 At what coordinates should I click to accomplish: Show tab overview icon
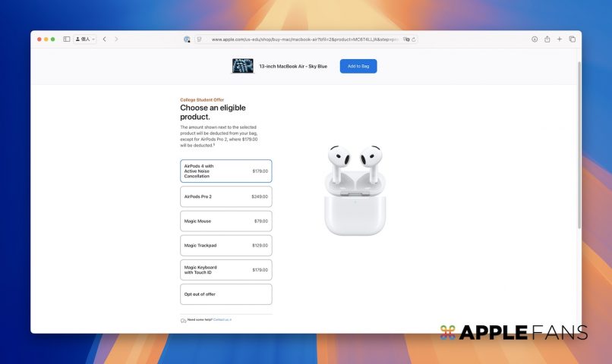pyautogui.click(x=572, y=39)
